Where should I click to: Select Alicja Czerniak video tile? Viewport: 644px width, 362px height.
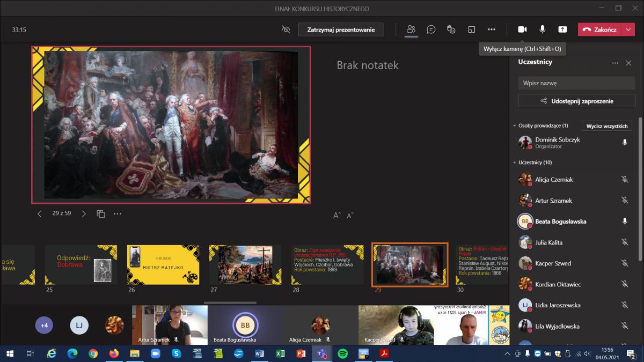pos(320,325)
